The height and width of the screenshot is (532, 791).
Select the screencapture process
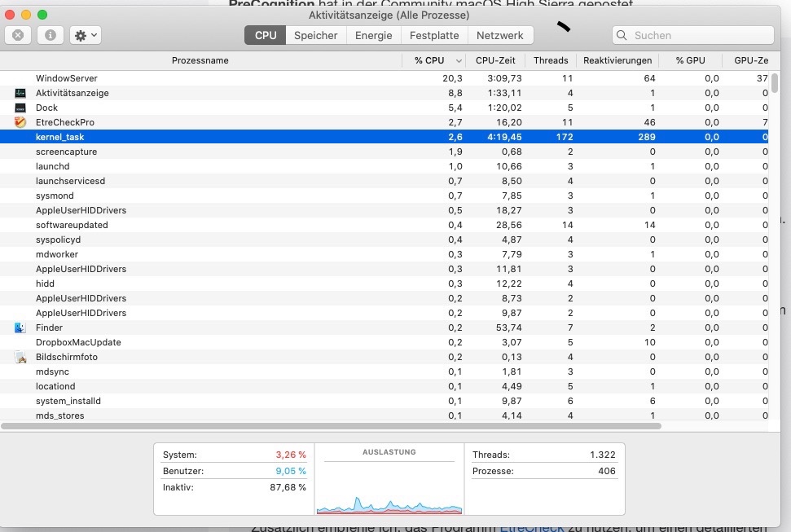click(385, 152)
